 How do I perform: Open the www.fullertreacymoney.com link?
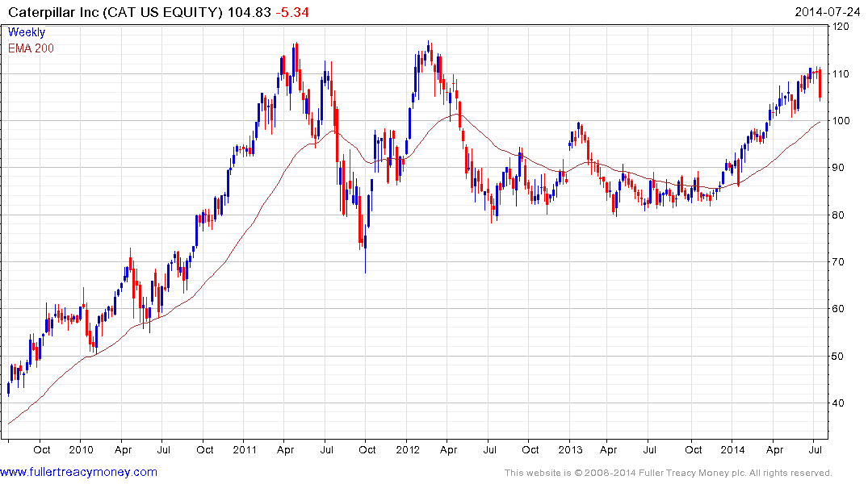pos(78,472)
